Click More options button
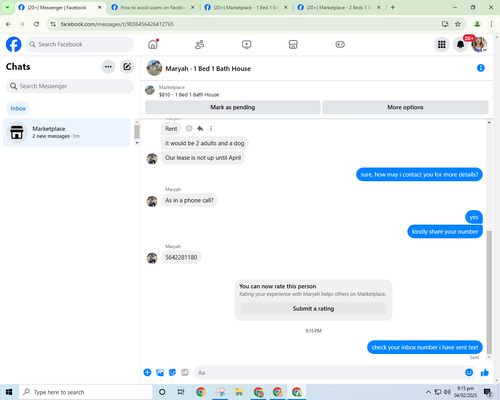The image size is (500, 400). coord(405,107)
